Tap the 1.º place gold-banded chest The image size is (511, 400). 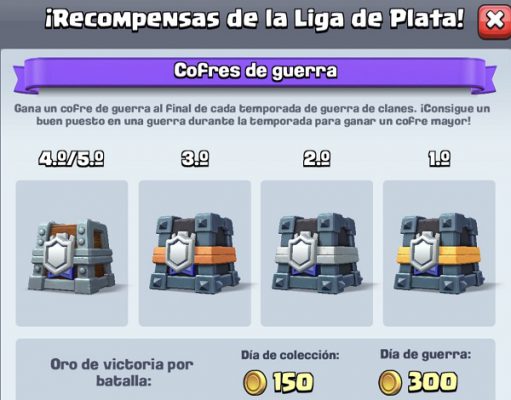pyautogui.click(x=439, y=253)
